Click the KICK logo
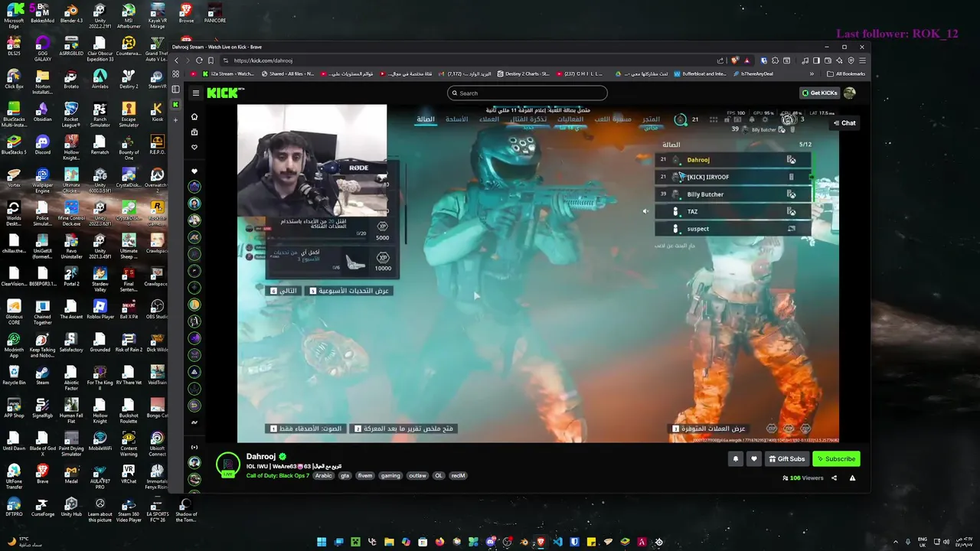Viewport: 980px width, 551px height. pos(225,93)
